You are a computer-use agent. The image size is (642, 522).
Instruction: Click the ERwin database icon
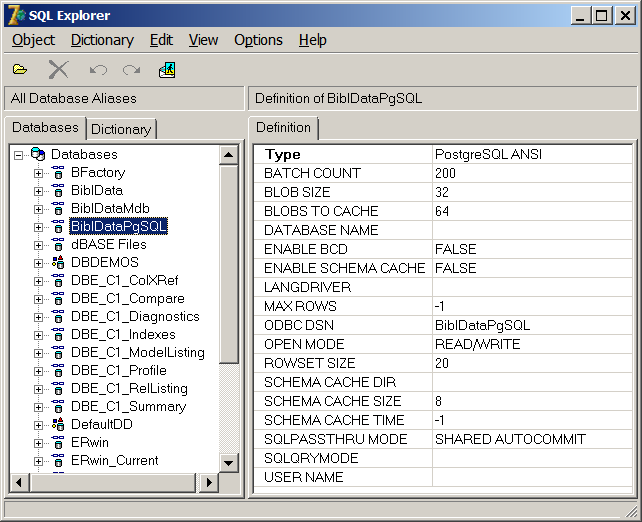pyautogui.click(x=58, y=443)
